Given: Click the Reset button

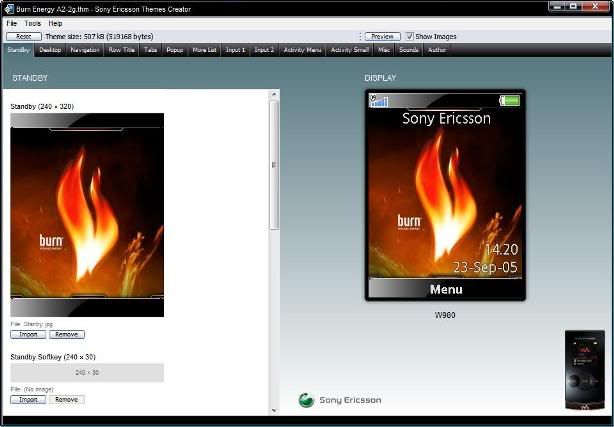Looking at the screenshot, I should 24,36.
